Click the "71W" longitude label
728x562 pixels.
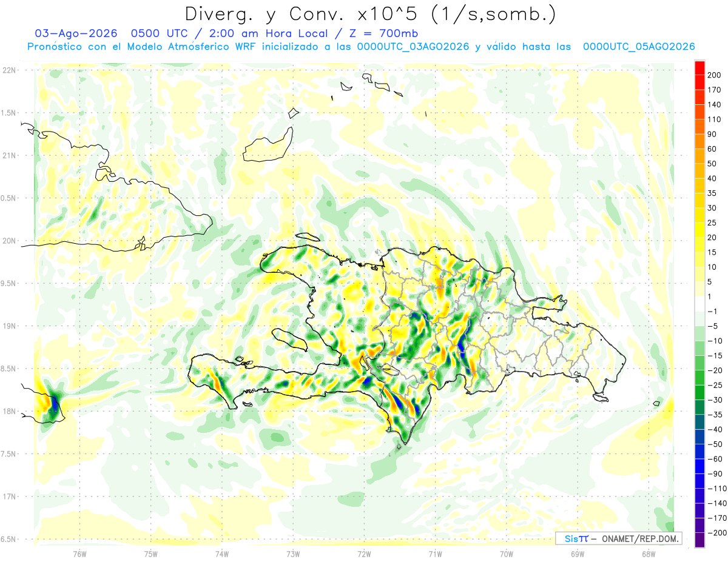click(435, 553)
